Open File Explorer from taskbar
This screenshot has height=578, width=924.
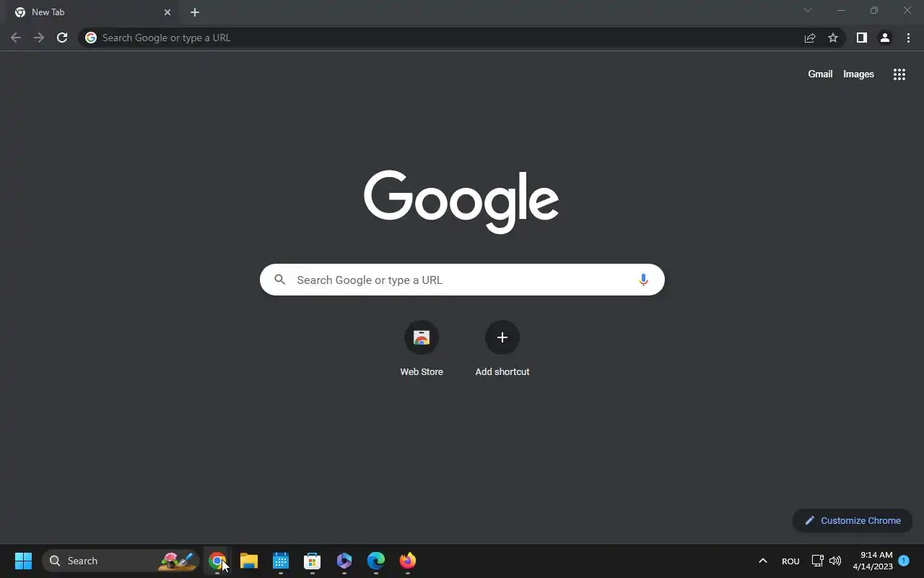pos(249,561)
